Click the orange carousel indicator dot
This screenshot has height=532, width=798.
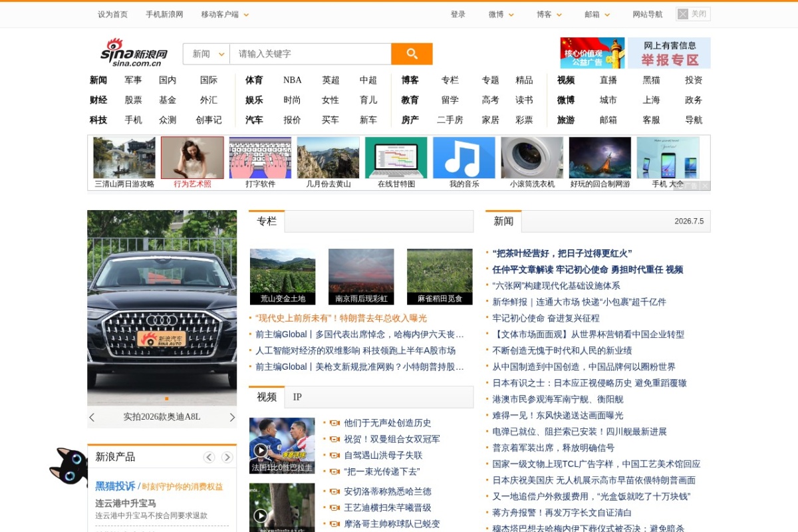(x=166, y=398)
